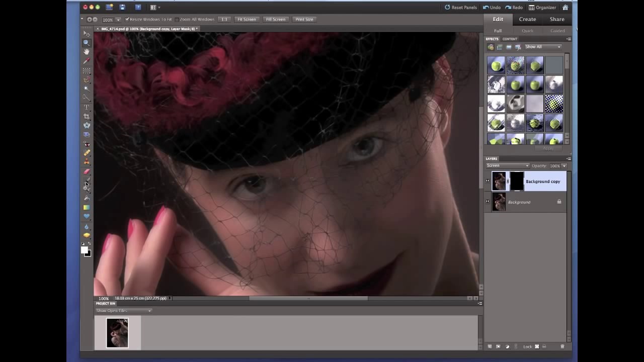Click the foreground color swatch

[85, 250]
